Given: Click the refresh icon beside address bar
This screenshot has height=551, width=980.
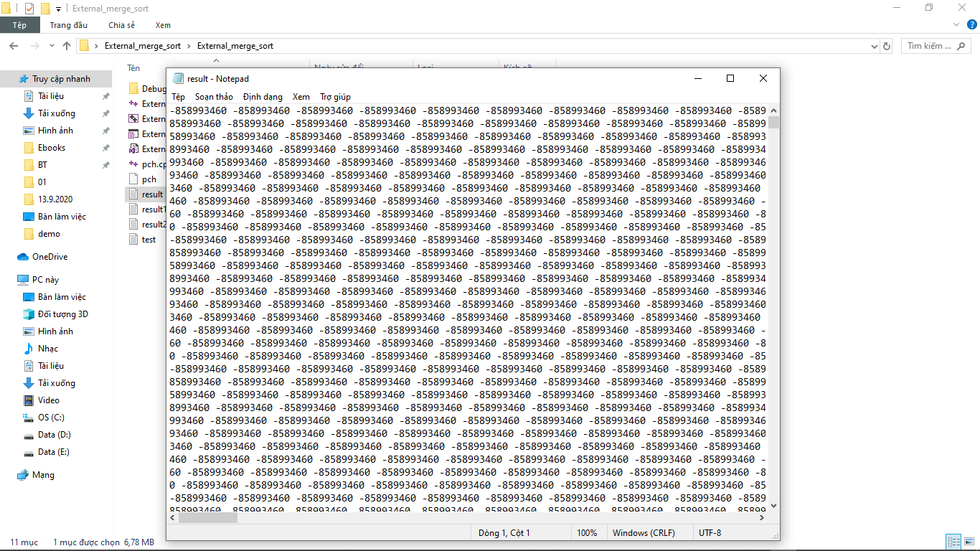Looking at the screenshot, I should click(x=887, y=46).
